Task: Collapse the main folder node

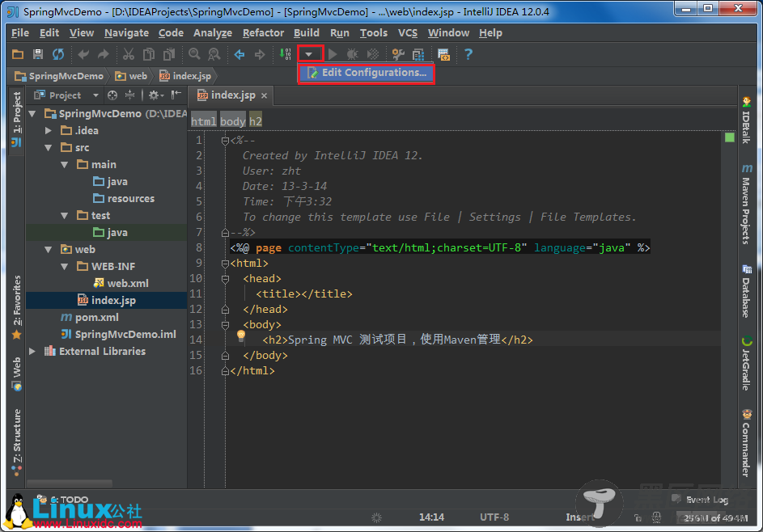Action: [x=64, y=165]
